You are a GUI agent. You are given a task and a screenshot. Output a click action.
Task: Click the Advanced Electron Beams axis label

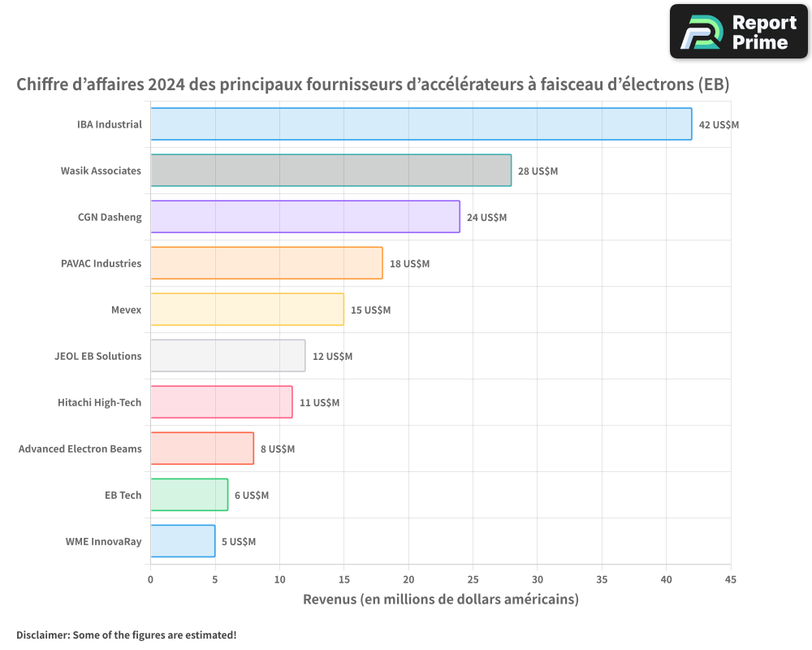point(80,448)
